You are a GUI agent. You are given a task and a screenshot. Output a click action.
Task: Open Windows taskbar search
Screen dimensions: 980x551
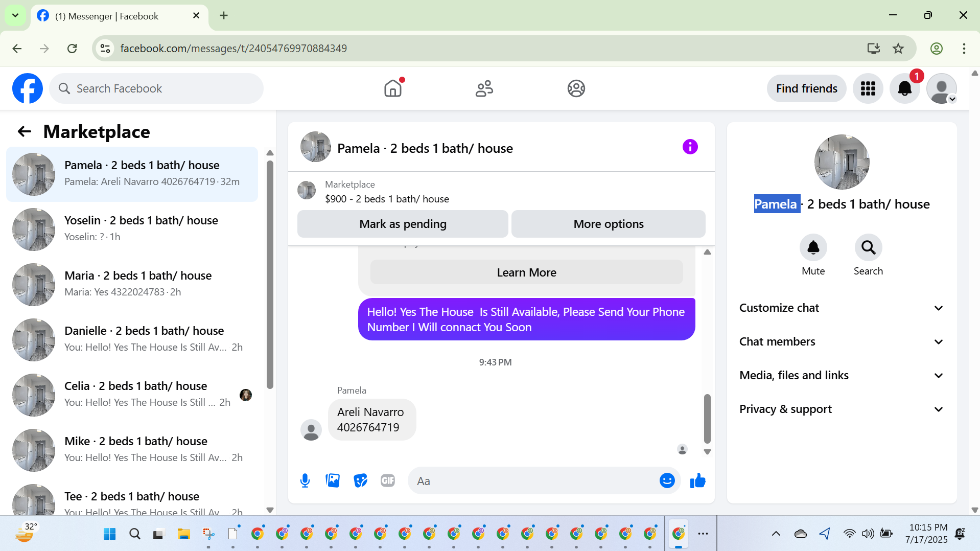[x=134, y=534]
